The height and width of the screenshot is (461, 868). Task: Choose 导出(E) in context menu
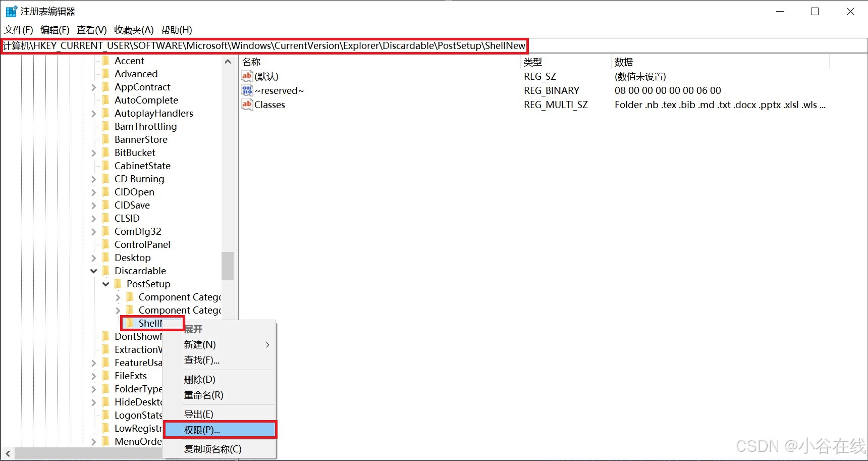[220, 414]
